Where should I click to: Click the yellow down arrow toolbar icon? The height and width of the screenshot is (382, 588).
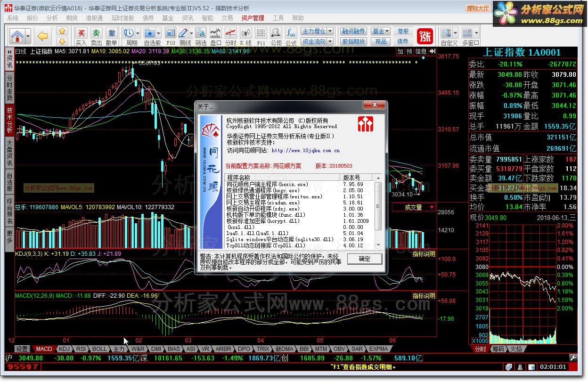coord(62,41)
